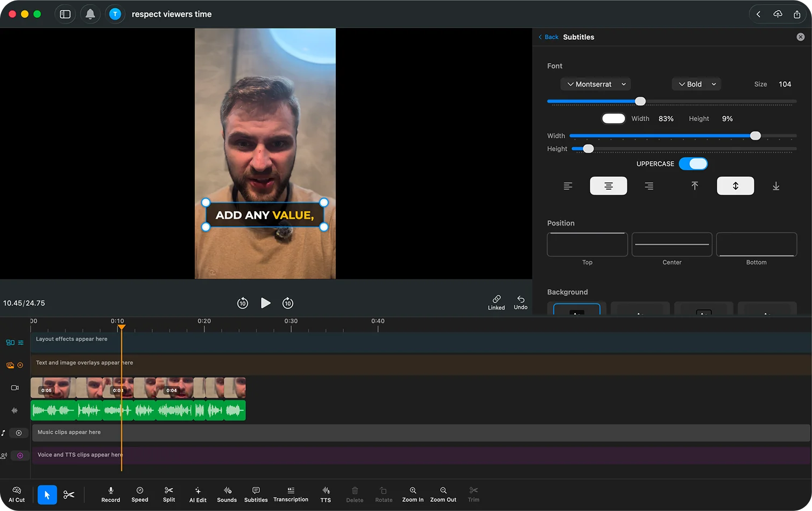
Task: Click the audio waveform track icon
Action: point(15,410)
